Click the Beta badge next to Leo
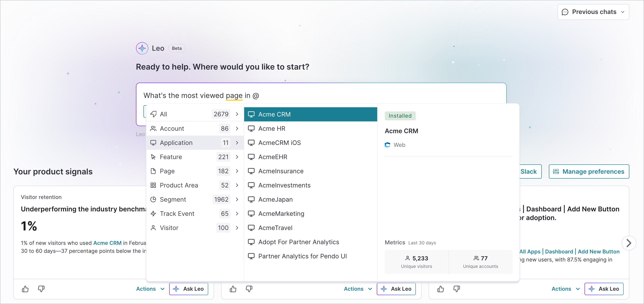This screenshot has width=644, height=304. tap(177, 48)
